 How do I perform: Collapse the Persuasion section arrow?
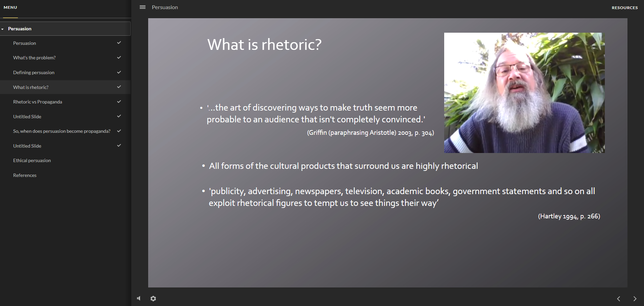(x=3, y=29)
